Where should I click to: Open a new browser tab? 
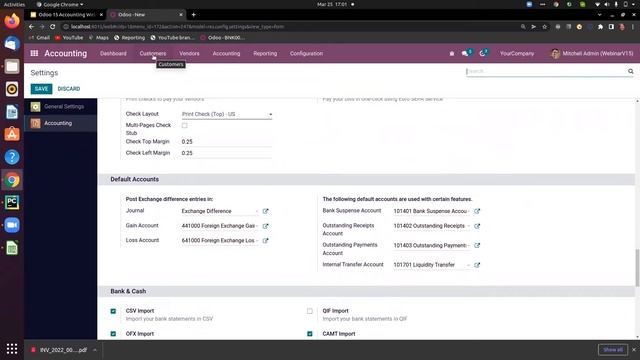193,15
